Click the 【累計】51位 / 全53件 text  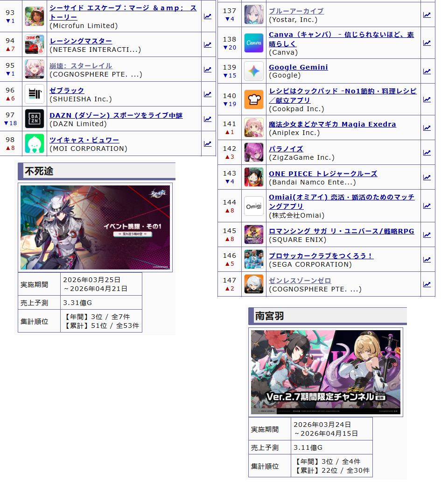click(x=101, y=326)
